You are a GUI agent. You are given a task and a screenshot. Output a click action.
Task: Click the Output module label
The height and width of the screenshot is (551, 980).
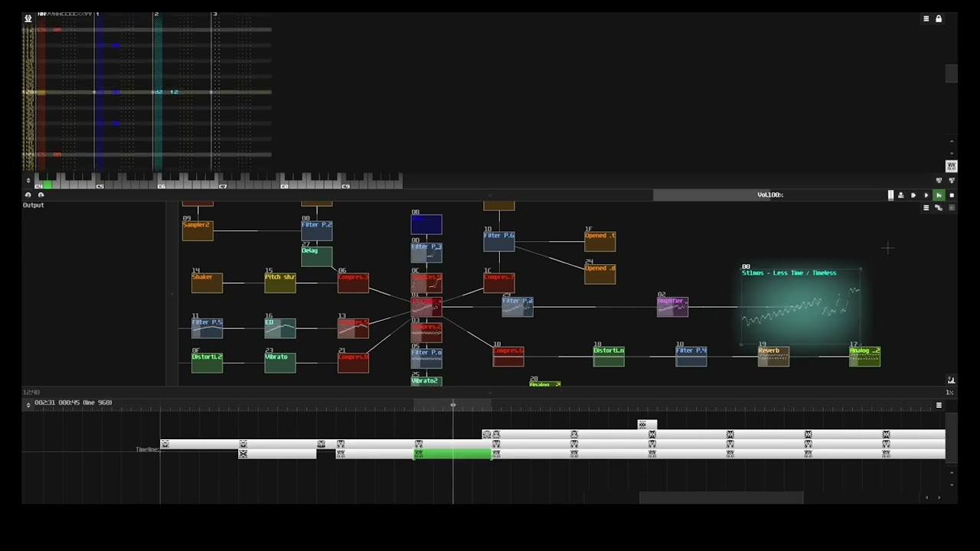[34, 205]
